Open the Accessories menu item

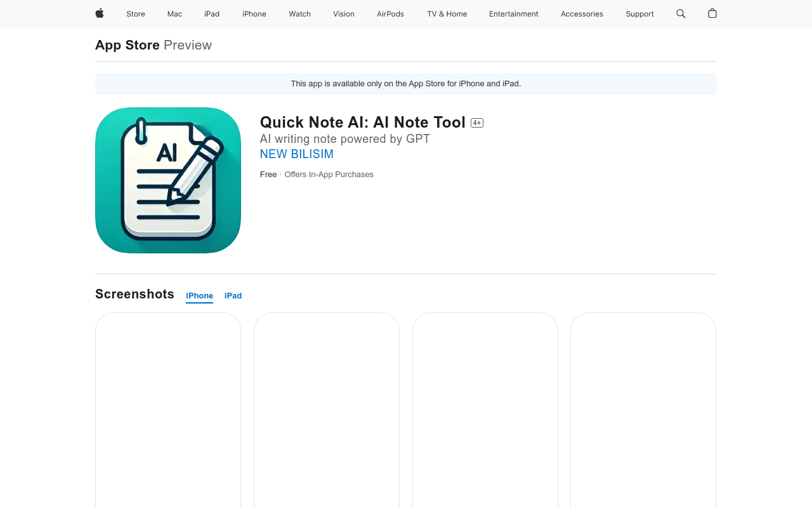pos(582,14)
